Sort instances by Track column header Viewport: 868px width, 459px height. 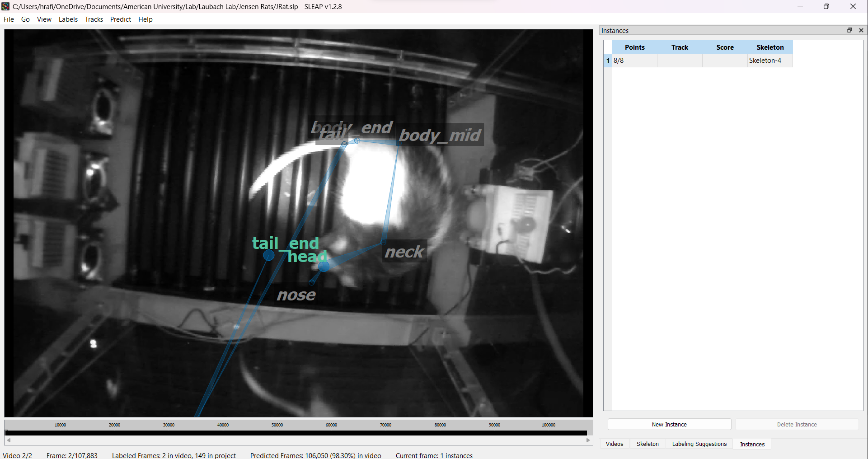680,47
